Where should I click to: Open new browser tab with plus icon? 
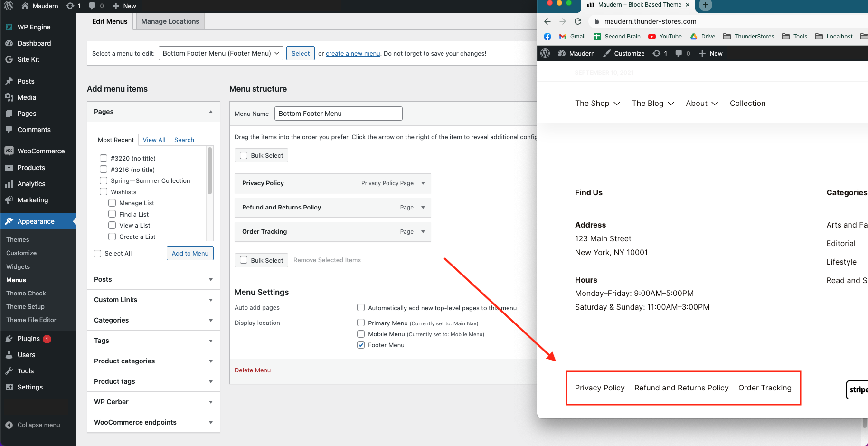pos(706,5)
